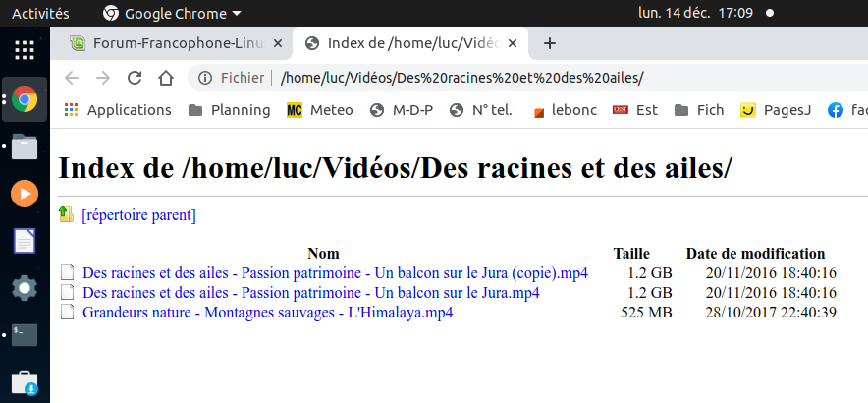Open the Applications grid in bookmarks bar
Image resolution: width=868 pixels, height=403 pixels.
(118, 110)
